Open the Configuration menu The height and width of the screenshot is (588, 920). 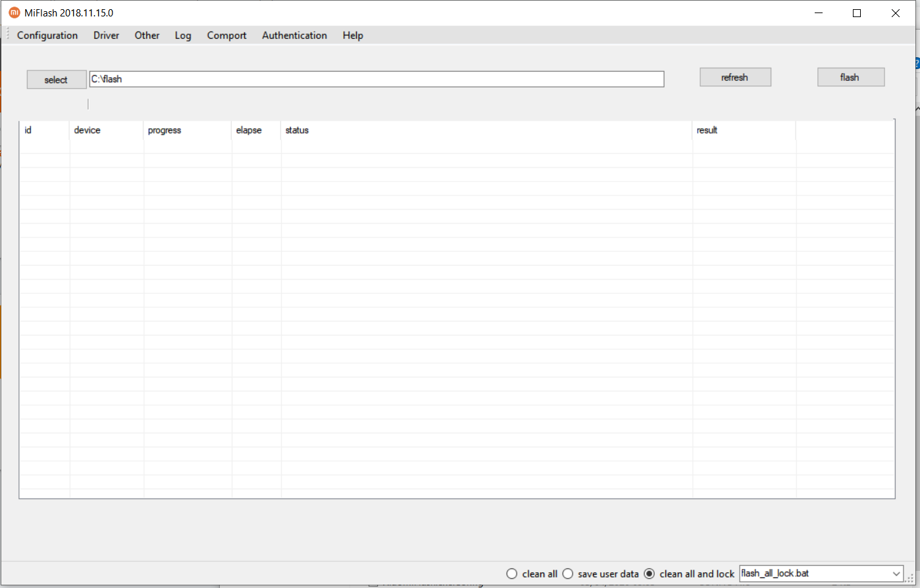tap(47, 36)
